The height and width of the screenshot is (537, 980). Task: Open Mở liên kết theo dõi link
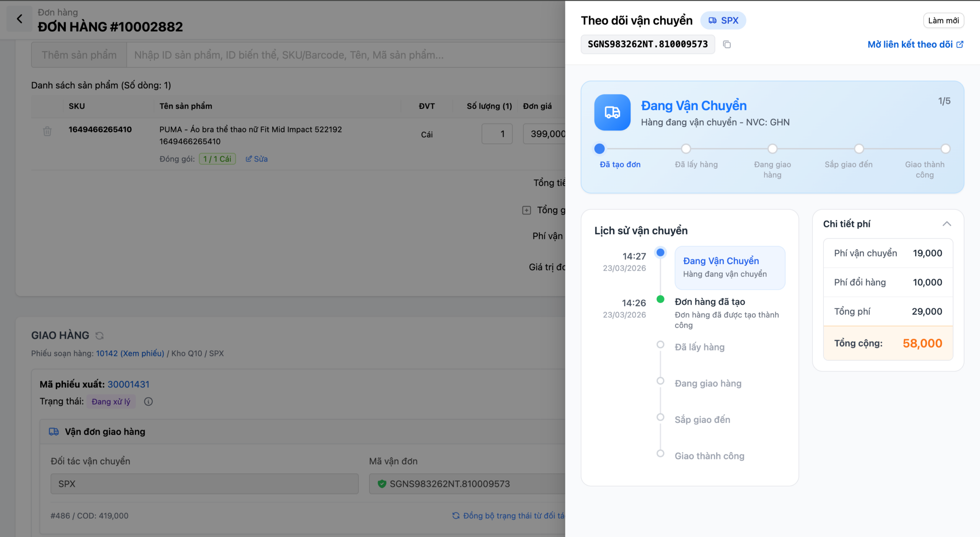coord(915,44)
